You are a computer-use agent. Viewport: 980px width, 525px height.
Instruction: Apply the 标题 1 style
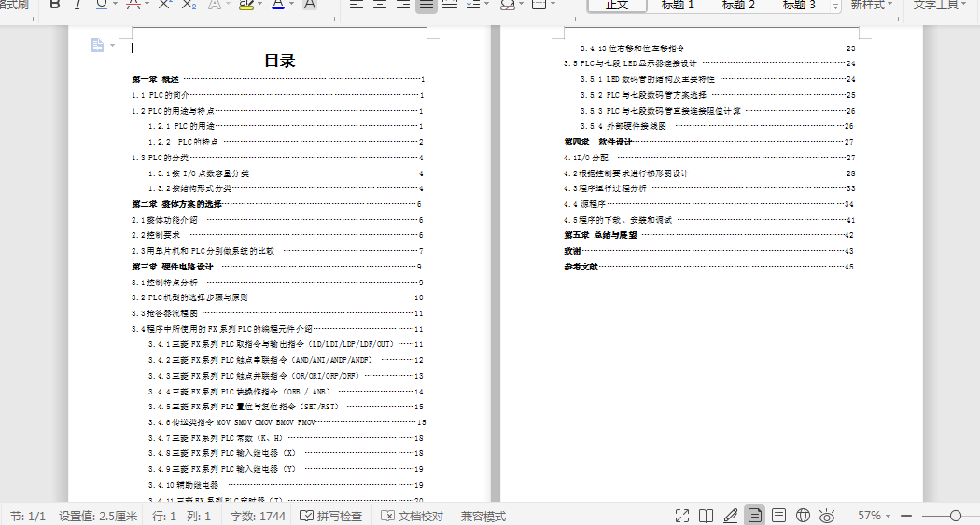point(678,5)
